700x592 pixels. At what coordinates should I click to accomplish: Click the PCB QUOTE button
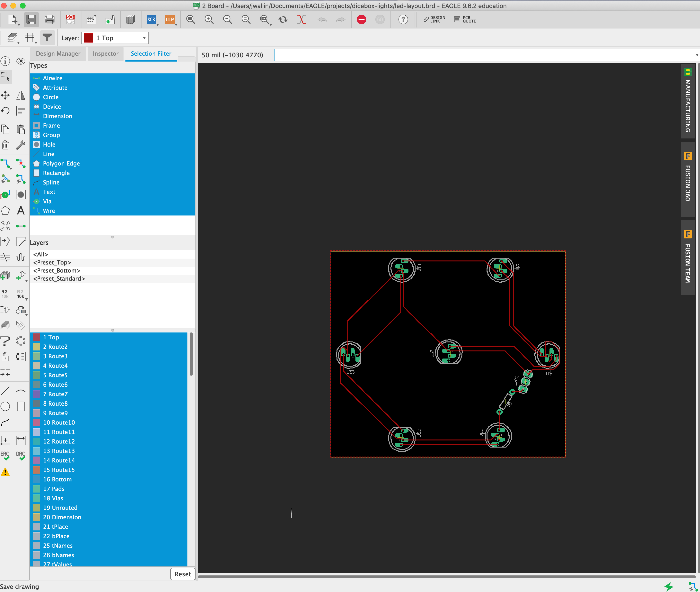(x=465, y=19)
